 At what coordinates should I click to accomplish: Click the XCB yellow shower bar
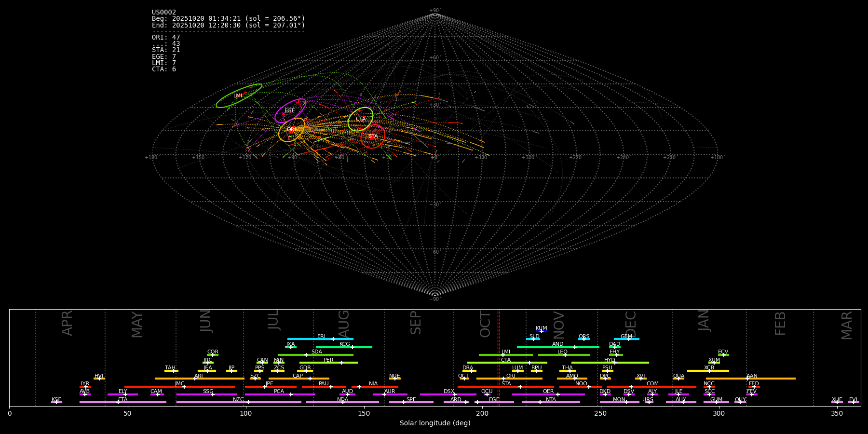708,371
